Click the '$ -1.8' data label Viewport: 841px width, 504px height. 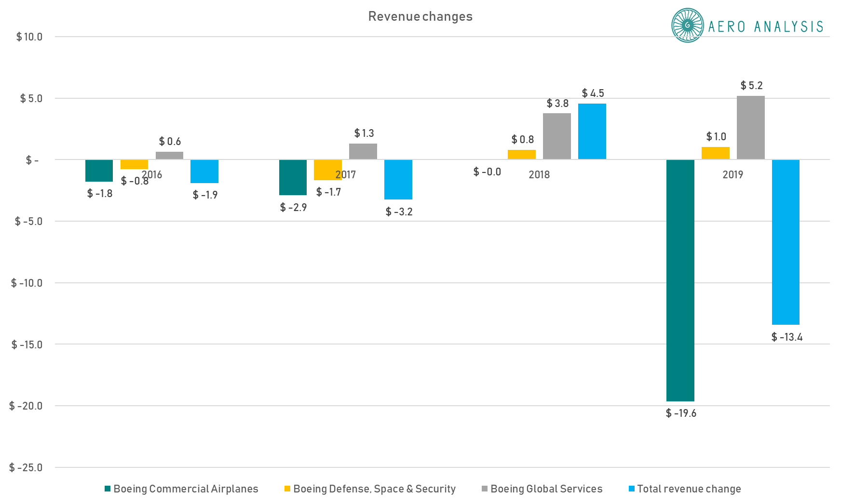tap(99, 194)
